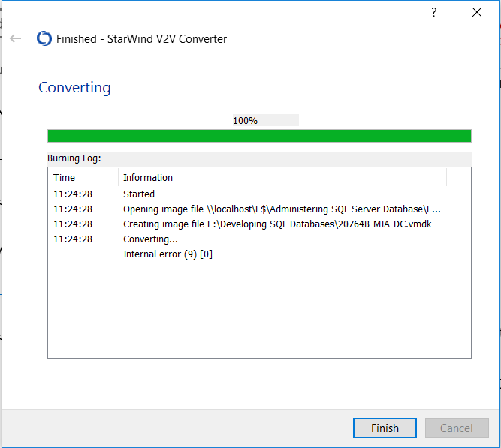Screen dimensions: 501x448
Task: Click the disabled Cancel button
Action: pyautogui.click(x=457, y=428)
